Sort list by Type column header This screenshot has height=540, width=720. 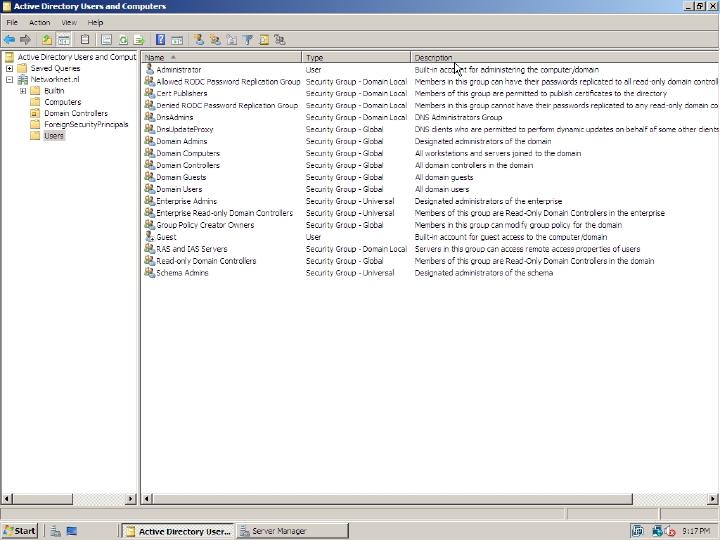356,57
